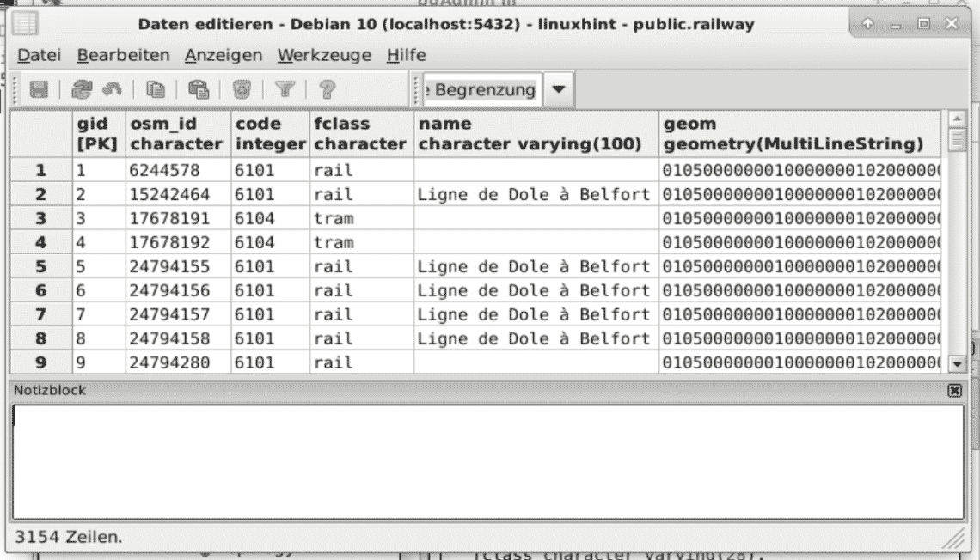Click the scroll down arrow of the table
Viewport: 980px width, 560px height.
(957, 364)
